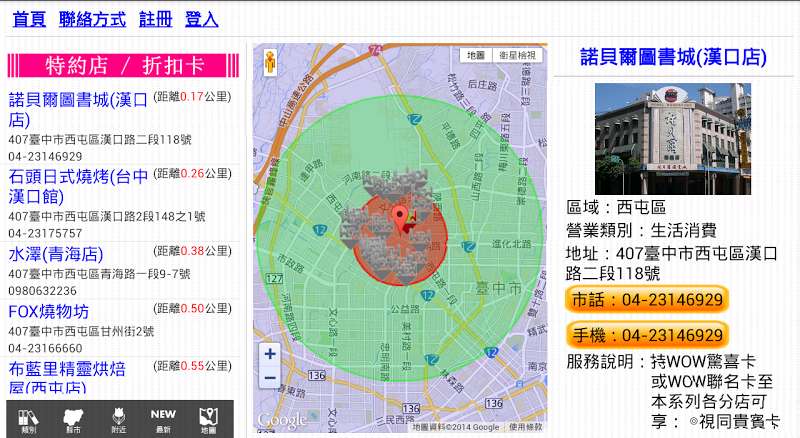Select the Street View pegman icon
The height and width of the screenshot is (438, 800).
click(270, 63)
